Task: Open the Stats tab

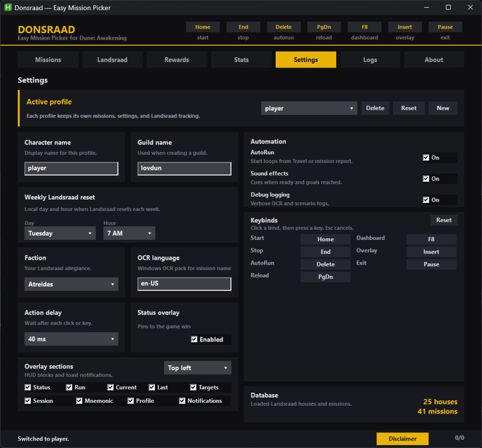Action: tap(241, 60)
